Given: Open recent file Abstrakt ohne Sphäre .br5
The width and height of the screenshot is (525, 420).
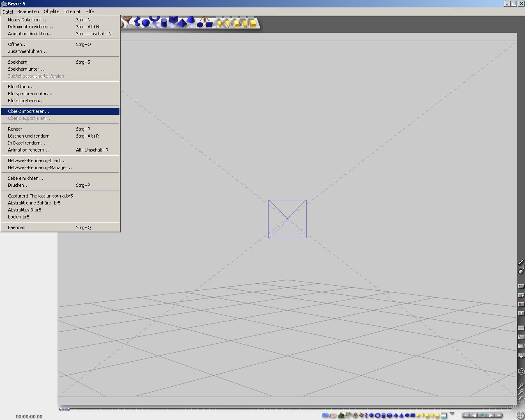Looking at the screenshot, I should (x=60, y=203).
